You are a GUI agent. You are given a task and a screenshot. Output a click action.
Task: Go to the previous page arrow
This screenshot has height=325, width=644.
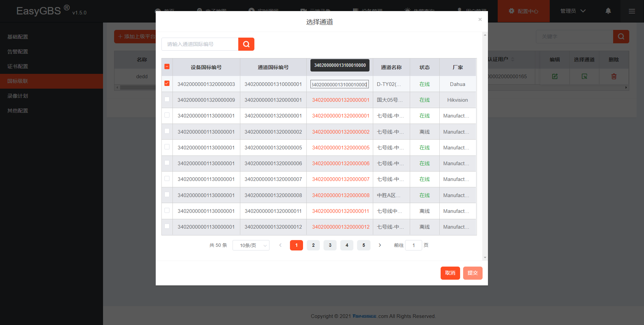[280, 245]
